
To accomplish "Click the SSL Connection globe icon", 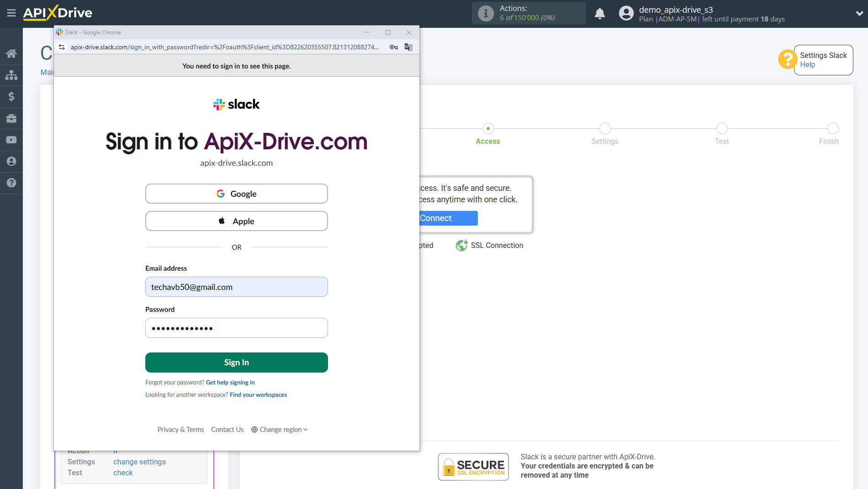I will click(461, 245).
